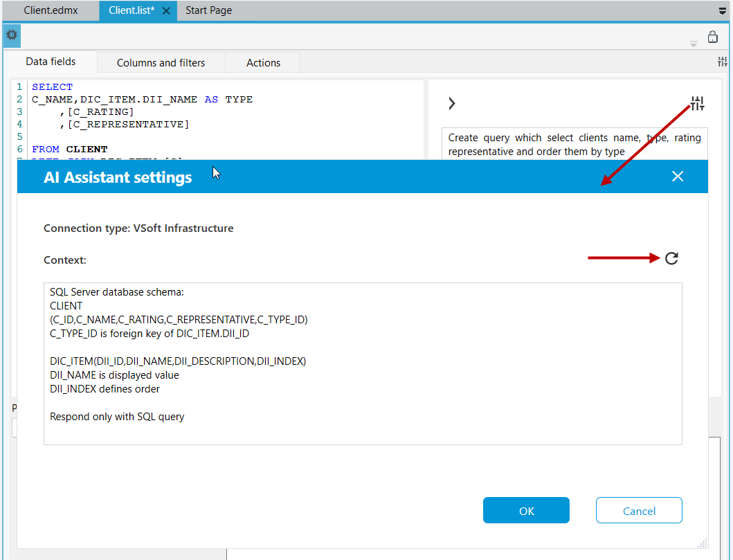Go to the Actions tab
Screen dimensions: 733x560
263,62
